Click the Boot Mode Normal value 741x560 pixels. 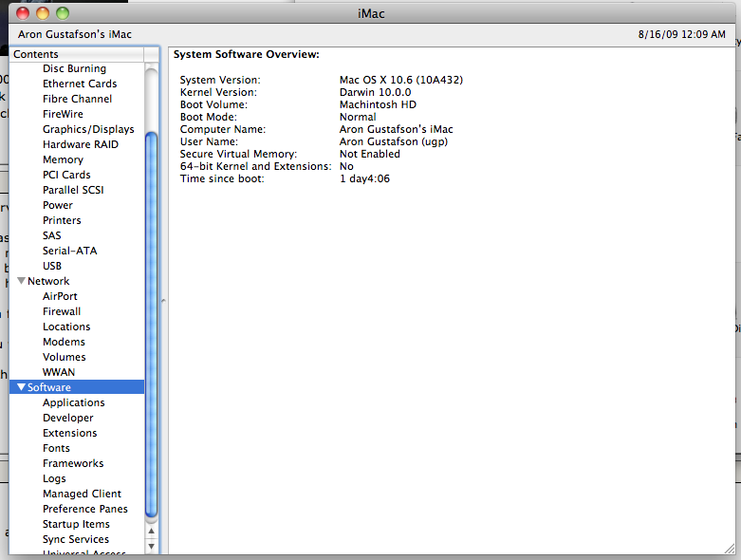coord(358,117)
